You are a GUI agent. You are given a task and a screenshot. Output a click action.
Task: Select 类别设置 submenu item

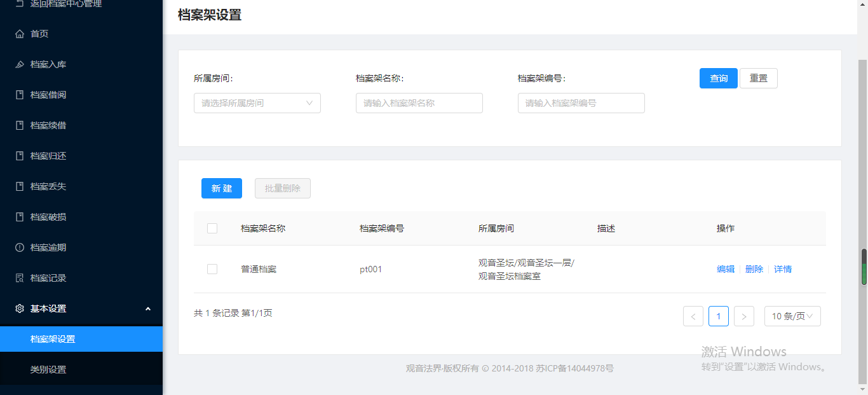(x=81, y=370)
